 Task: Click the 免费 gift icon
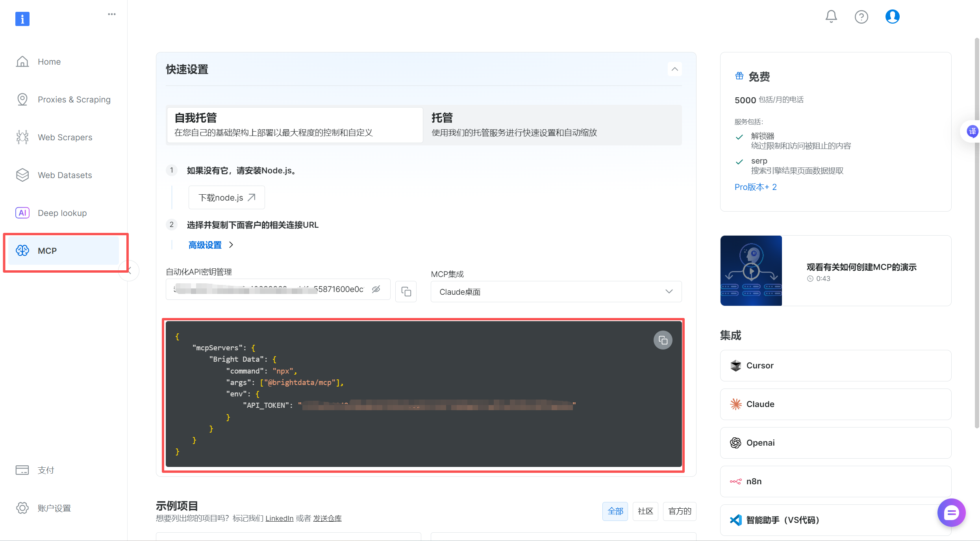(739, 76)
